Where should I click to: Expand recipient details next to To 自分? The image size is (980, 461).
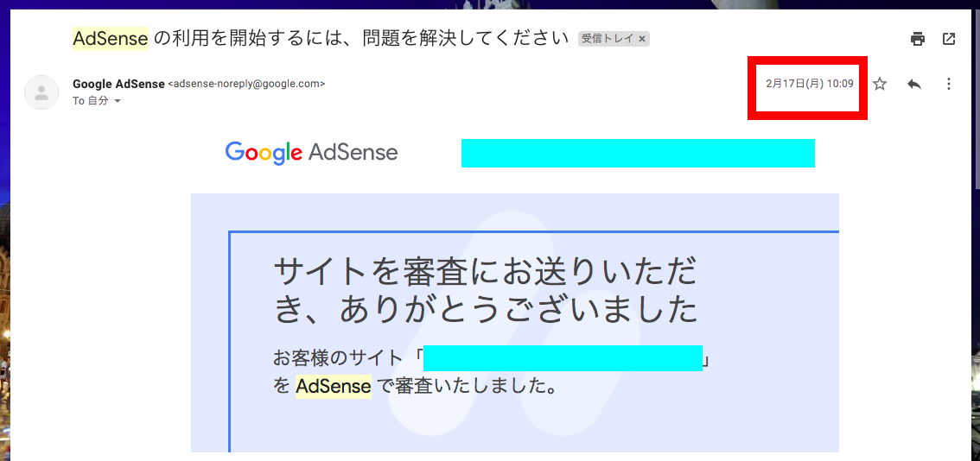click(117, 100)
